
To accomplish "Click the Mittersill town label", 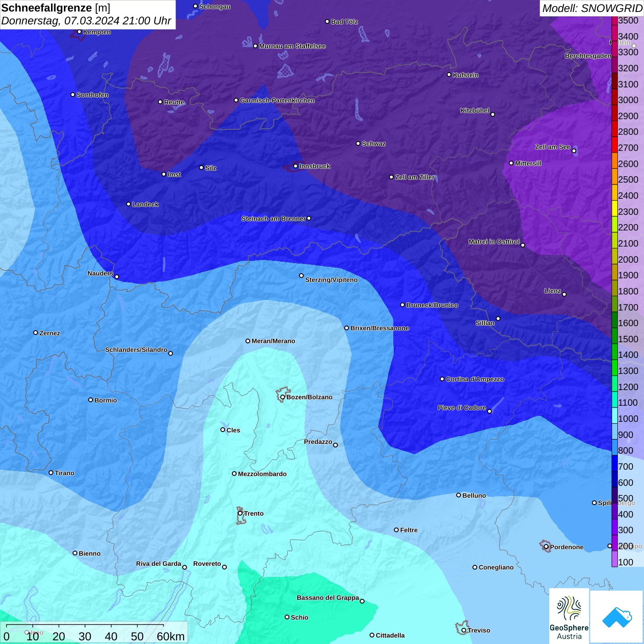I will pos(528,163).
